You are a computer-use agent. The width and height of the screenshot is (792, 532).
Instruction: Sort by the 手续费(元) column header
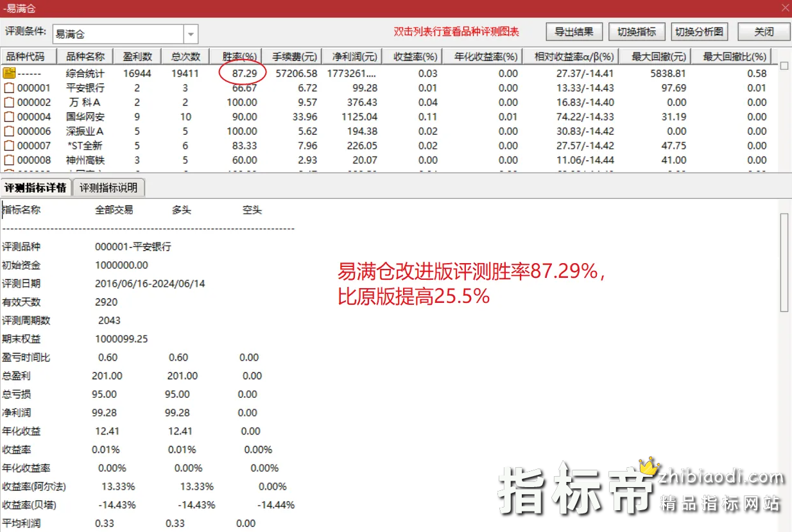pos(293,56)
